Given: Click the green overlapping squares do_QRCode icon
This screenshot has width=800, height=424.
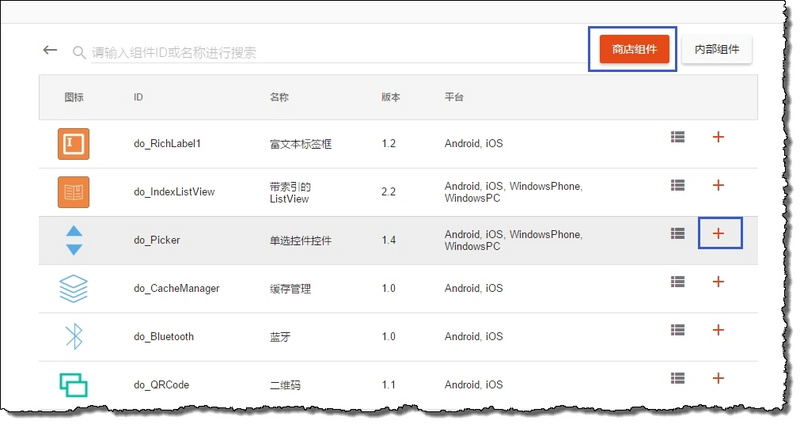Looking at the screenshot, I should click(73, 385).
